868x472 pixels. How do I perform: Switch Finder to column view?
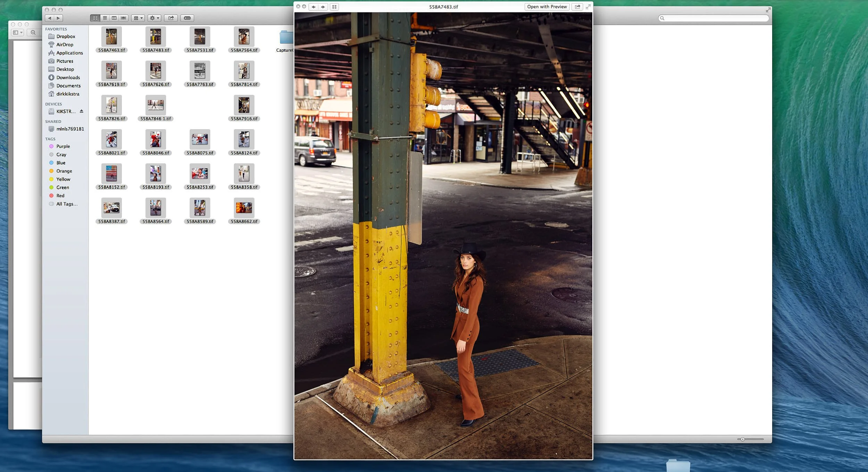pos(114,18)
